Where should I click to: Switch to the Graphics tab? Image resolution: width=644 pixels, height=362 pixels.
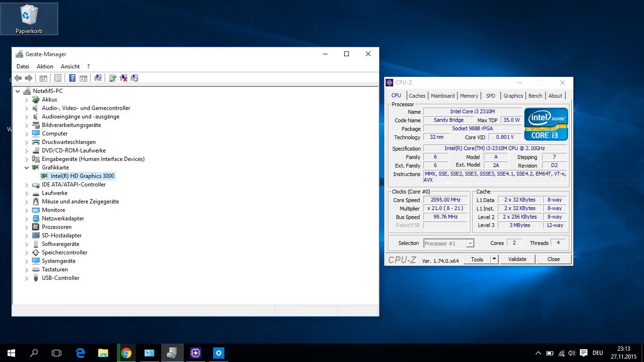coord(513,96)
